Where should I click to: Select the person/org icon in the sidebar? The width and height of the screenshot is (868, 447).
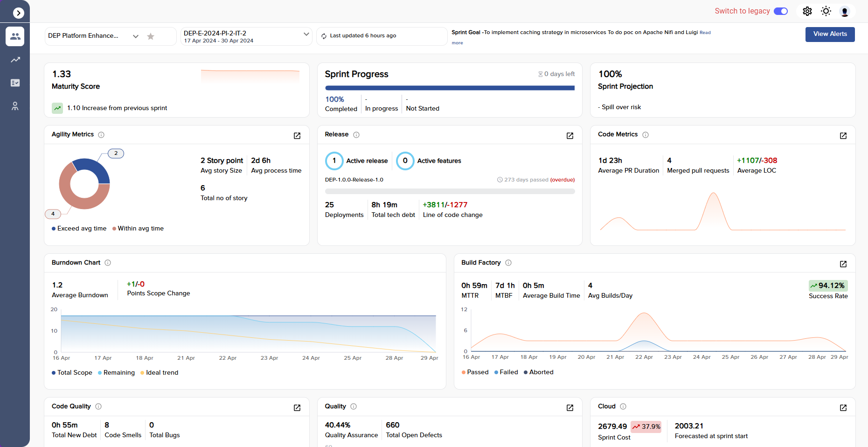click(x=15, y=106)
